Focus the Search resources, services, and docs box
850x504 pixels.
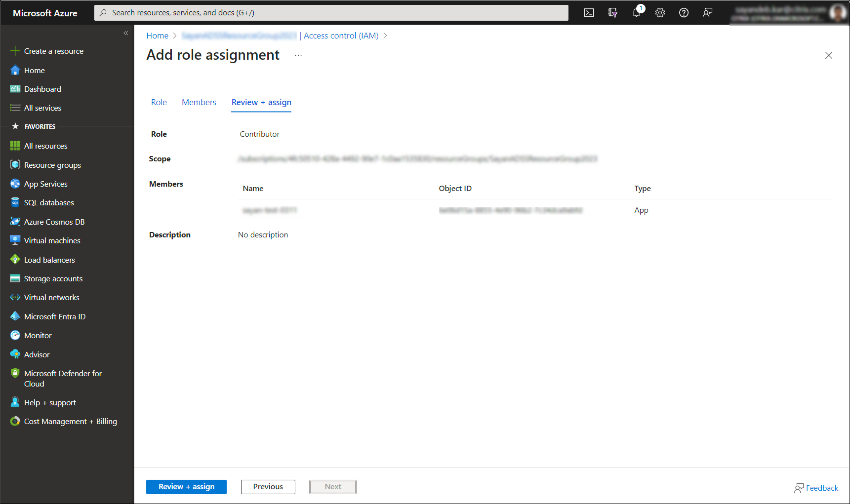331,13
